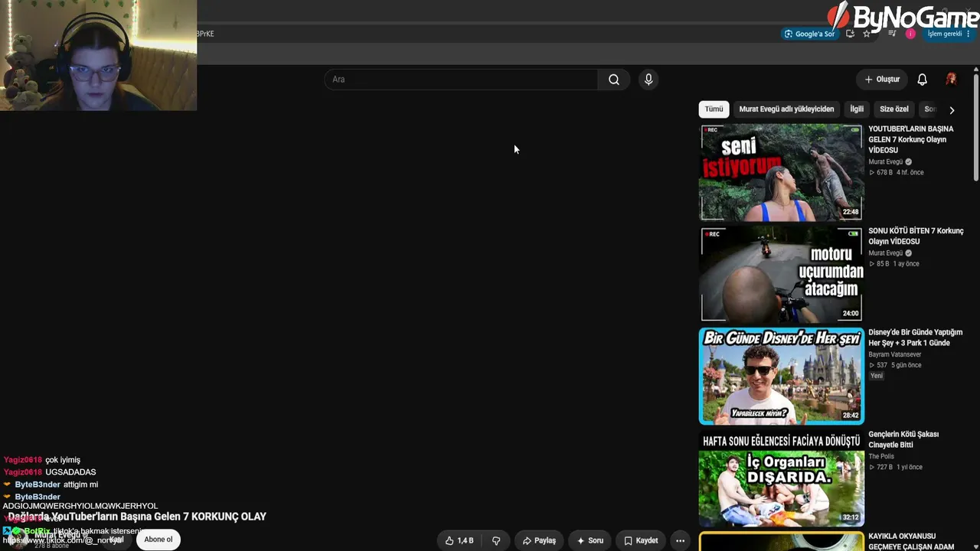Click into the Ara search field

click(x=462, y=80)
